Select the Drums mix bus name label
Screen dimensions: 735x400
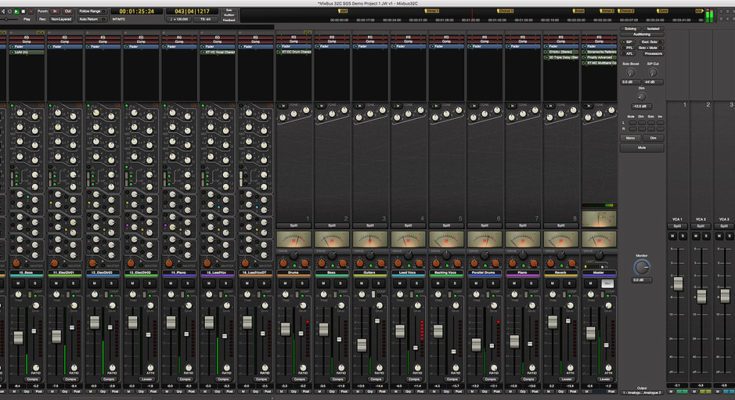[293, 271]
